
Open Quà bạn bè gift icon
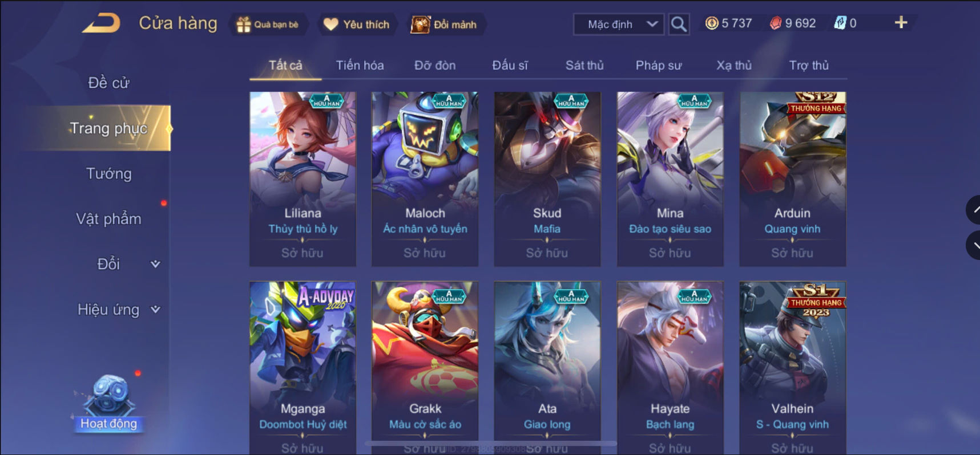(x=244, y=25)
